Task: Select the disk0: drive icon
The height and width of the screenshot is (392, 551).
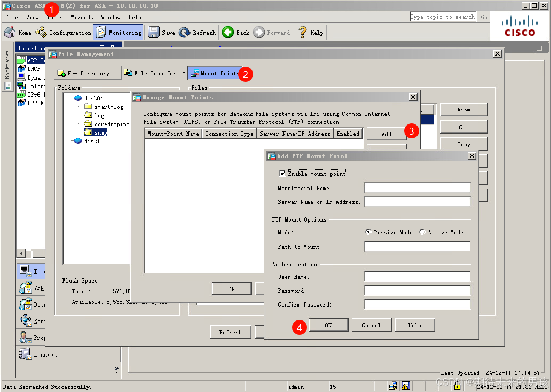Action: [x=77, y=98]
